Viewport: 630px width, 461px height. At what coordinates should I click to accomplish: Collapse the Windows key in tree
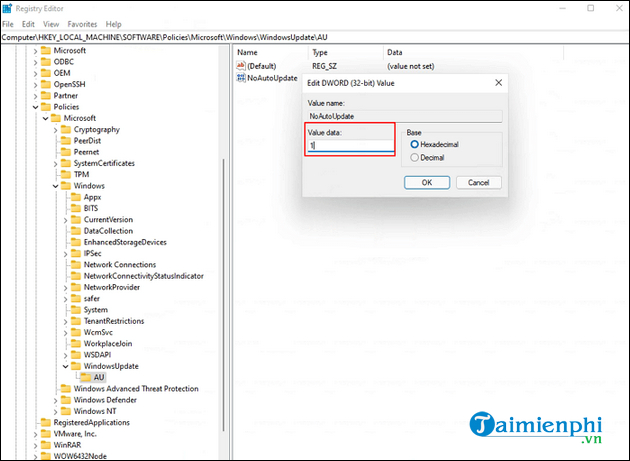[56, 186]
